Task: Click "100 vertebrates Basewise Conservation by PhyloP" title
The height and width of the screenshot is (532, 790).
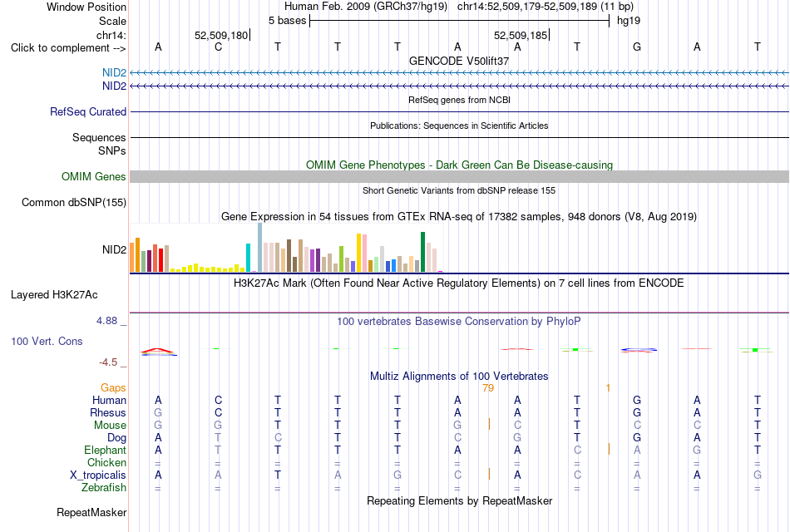Action: coord(459,322)
